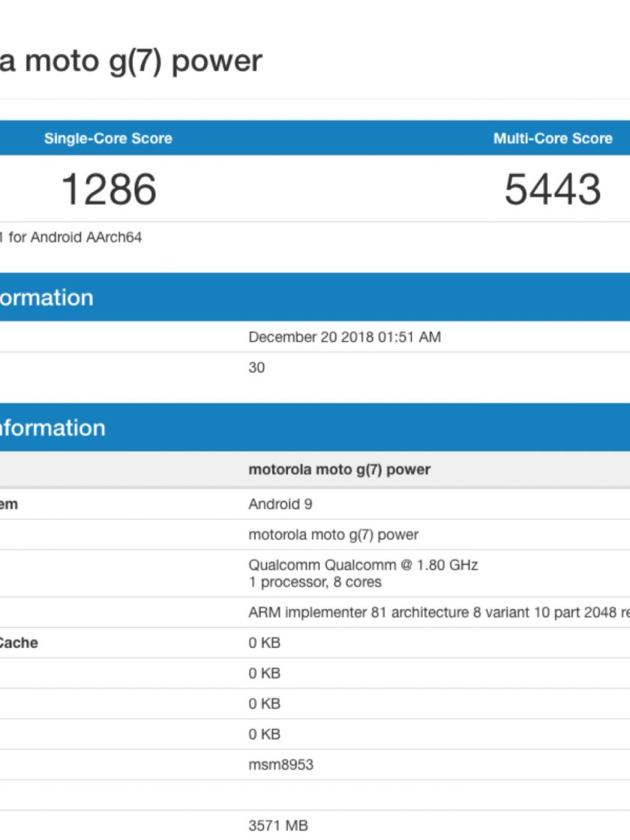Viewport: 630px width, 840px height.
Task: Click the moto g(7) power page title
Action: pos(131,61)
